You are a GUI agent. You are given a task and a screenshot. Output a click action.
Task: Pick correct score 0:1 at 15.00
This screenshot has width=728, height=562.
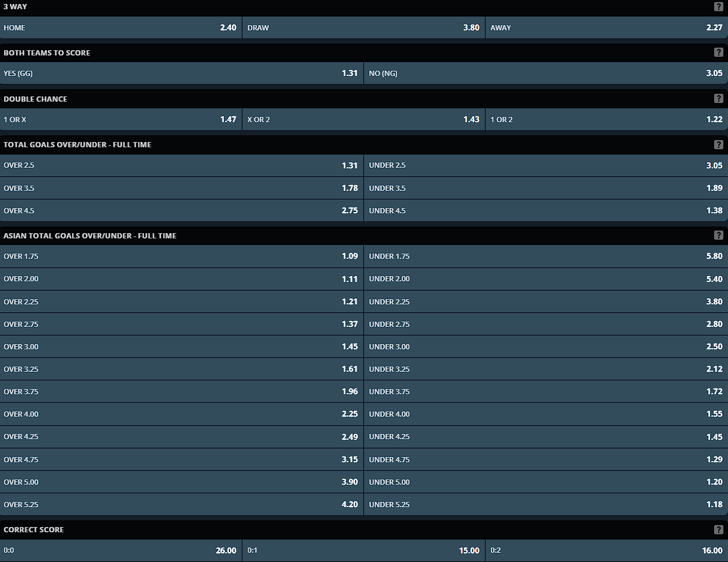pos(363,550)
